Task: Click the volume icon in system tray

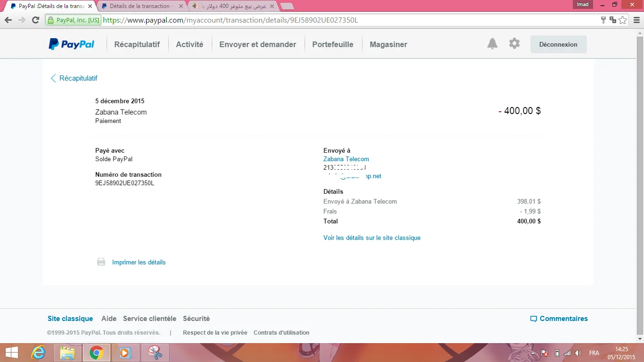Action: click(578, 353)
